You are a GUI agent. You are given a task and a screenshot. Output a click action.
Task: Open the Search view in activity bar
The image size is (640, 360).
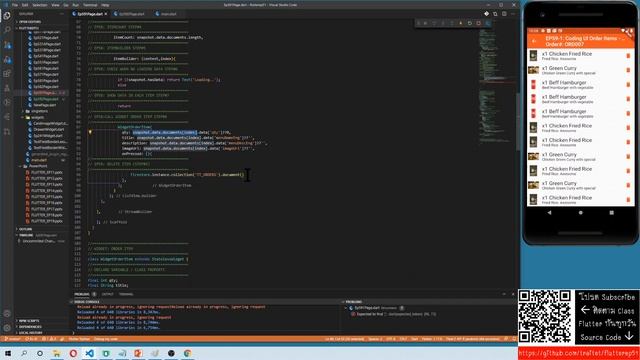coord(7,30)
